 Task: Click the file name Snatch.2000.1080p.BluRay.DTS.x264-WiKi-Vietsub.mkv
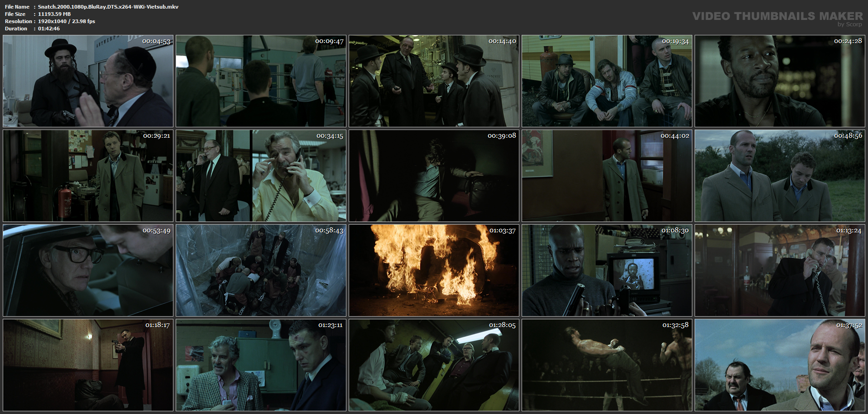pyautogui.click(x=108, y=7)
